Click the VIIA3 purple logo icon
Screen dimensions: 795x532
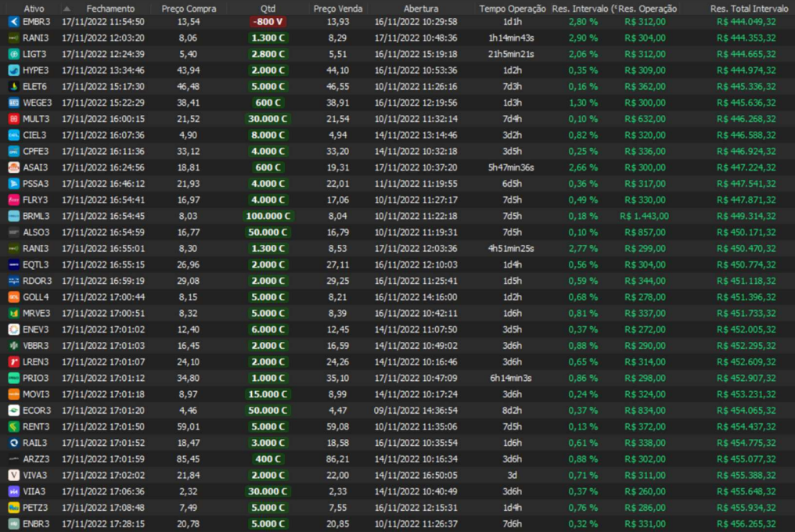pos(13,491)
